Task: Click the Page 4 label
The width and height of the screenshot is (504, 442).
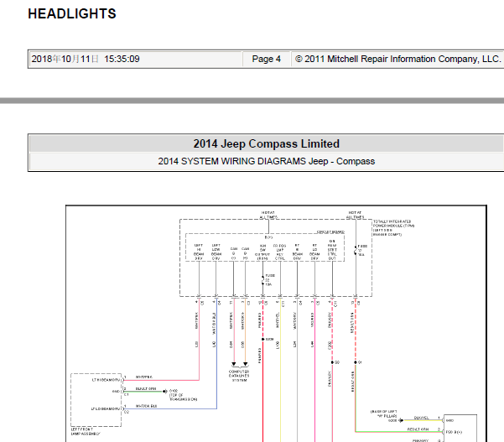Action: pyautogui.click(x=266, y=59)
